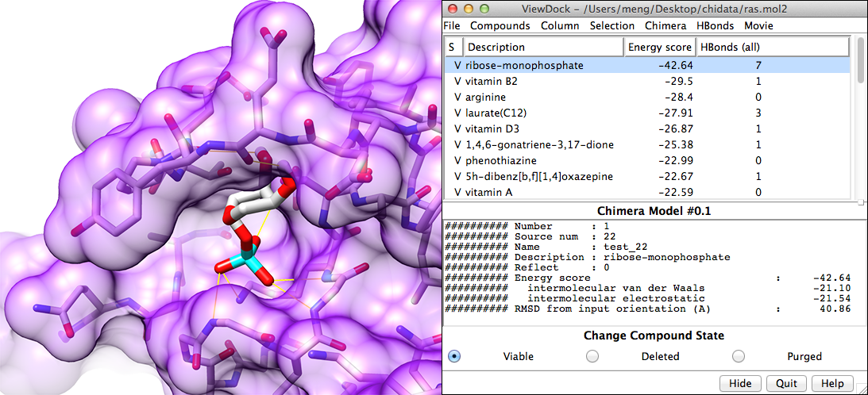
Task: Open the HBonds menu
Action: (716, 25)
